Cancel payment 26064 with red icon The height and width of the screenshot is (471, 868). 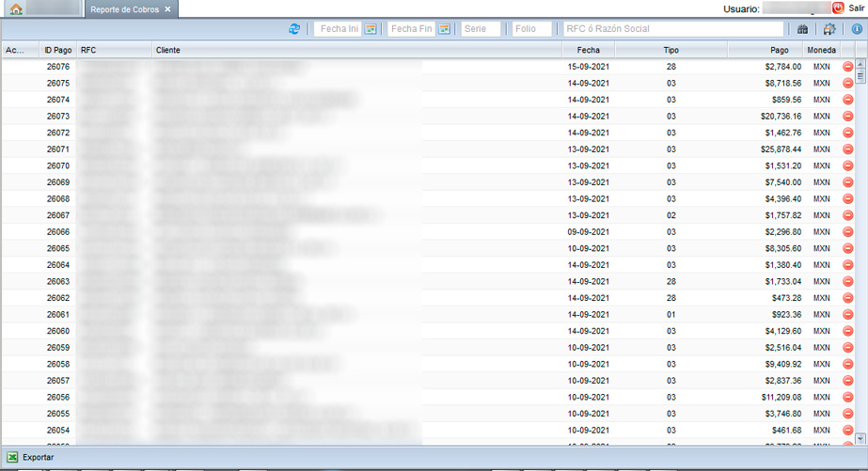pyautogui.click(x=847, y=265)
